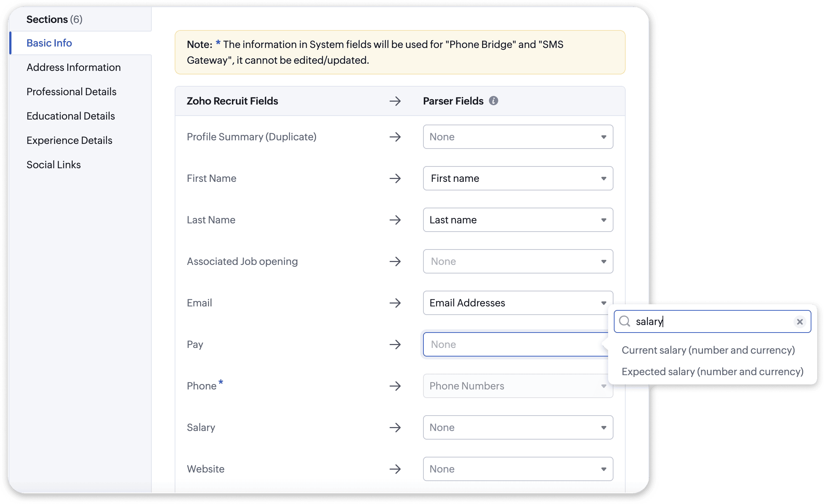The height and width of the screenshot is (504, 825).
Task: Open the Profile Summary parser field dropdown
Action: click(x=518, y=137)
